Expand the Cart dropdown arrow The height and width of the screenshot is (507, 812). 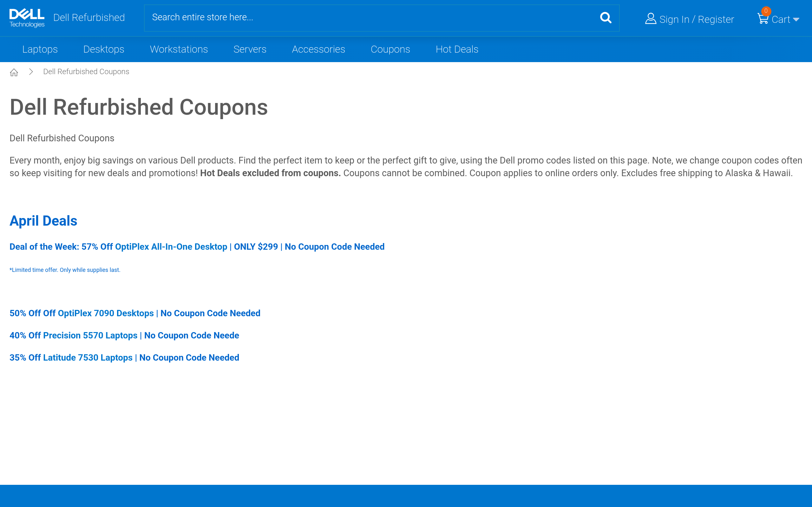pos(796,20)
